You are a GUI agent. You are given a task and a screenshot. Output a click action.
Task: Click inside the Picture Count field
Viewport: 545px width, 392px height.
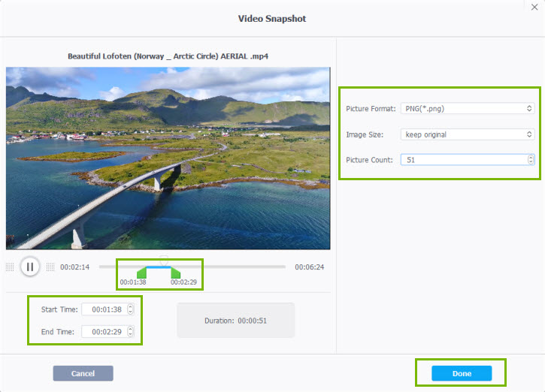click(462, 159)
